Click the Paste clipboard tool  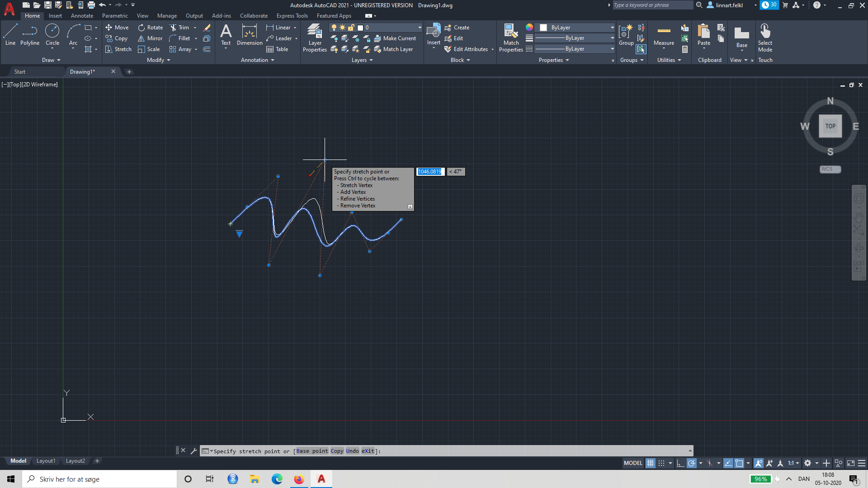704,35
